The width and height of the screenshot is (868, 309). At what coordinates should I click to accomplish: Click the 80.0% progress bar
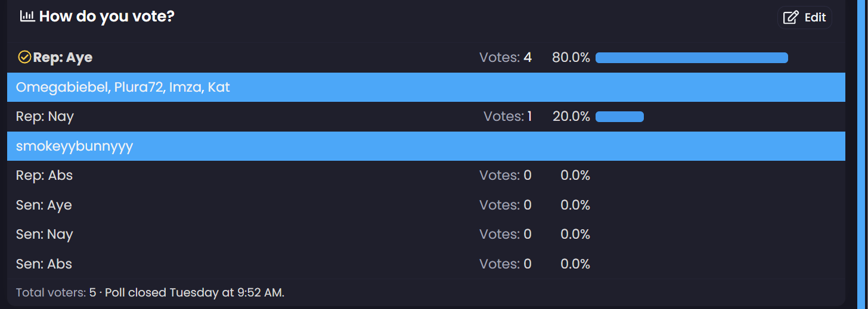coord(692,58)
